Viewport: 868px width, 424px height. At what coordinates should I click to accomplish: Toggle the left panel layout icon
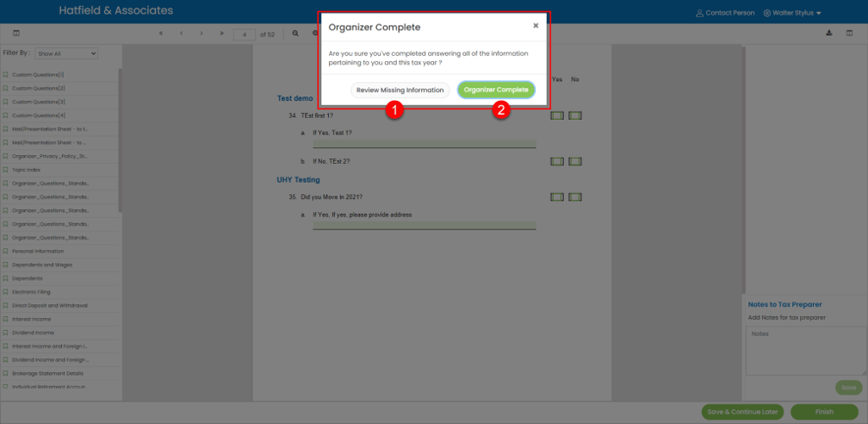(x=16, y=34)
